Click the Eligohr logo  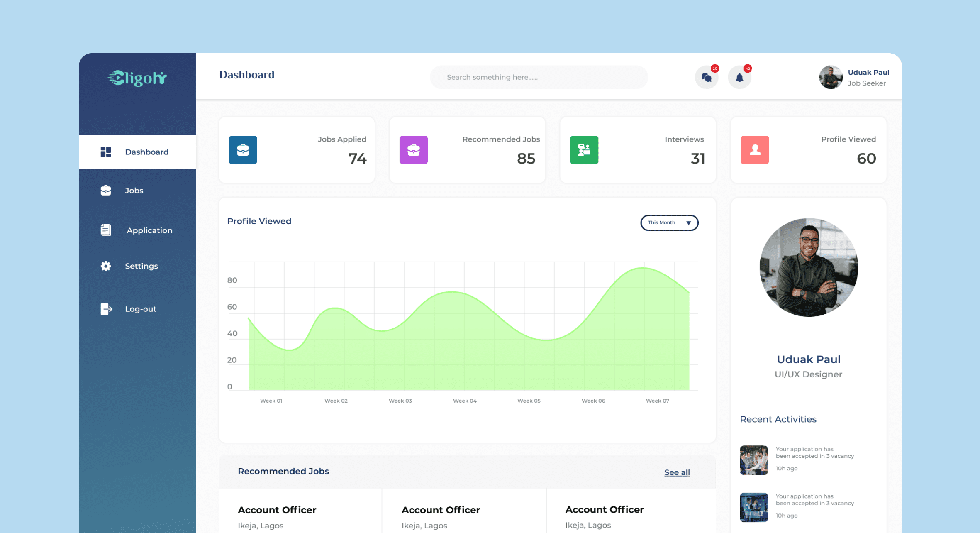point(137,78)
